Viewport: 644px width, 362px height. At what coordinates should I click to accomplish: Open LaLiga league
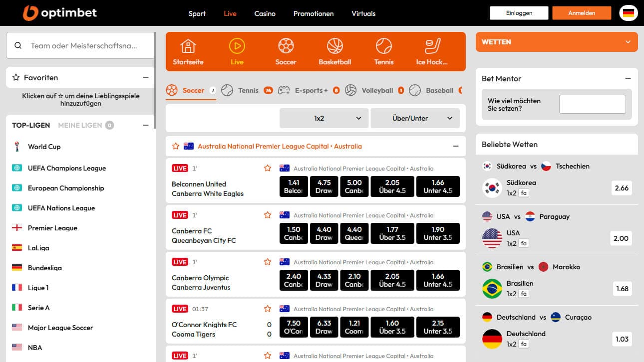point(38,248)
